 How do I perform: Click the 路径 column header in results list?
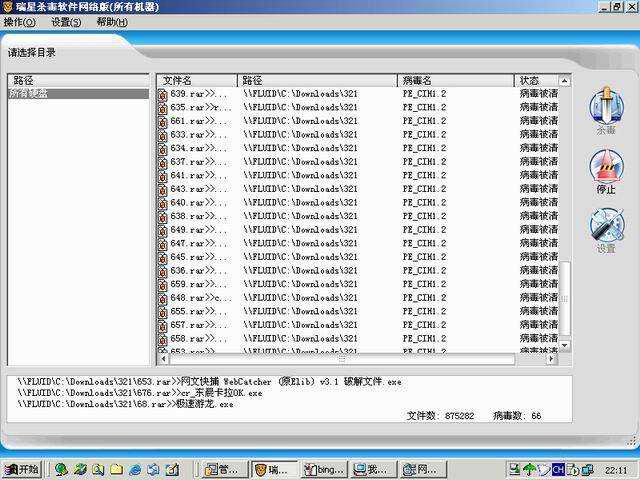tap(317, 80)
